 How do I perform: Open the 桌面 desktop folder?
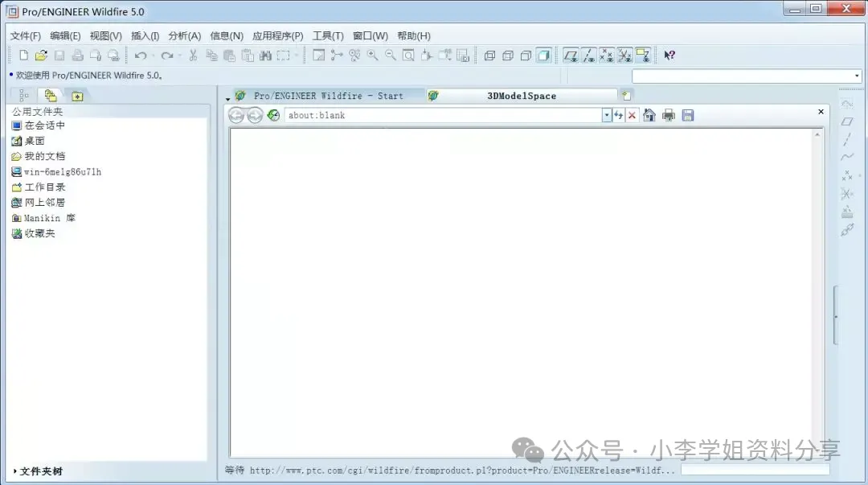point(28,141)
